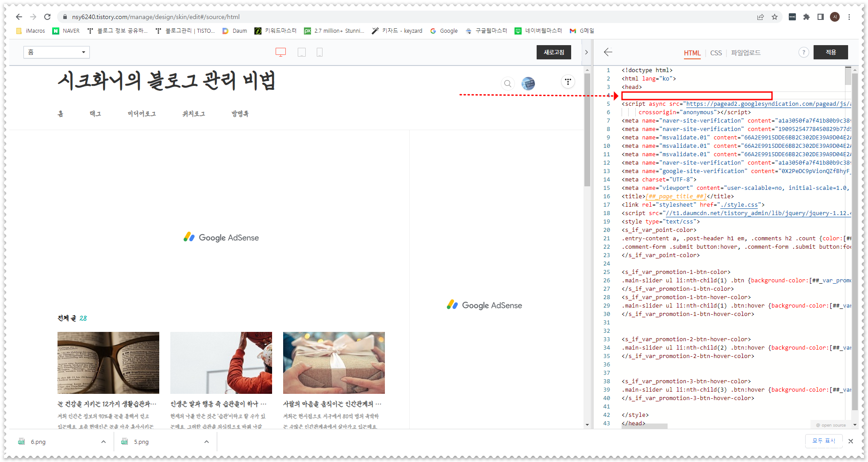Go back with the browser back arrow

coord(19,17)
